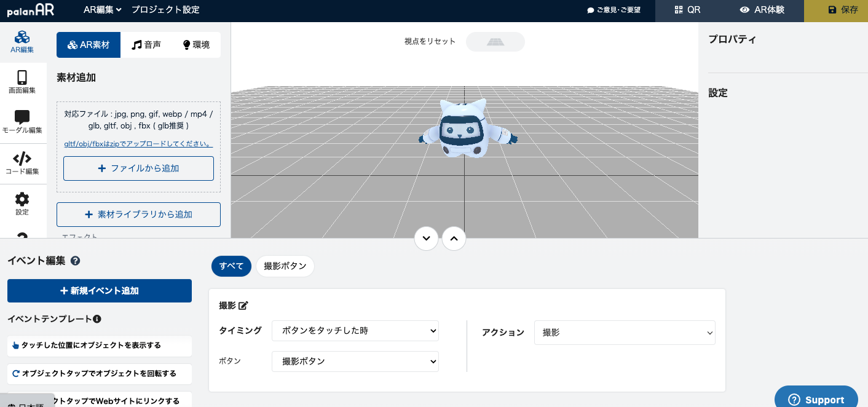Viewport: 868px width, 407px height.
Task: Click 素材ライブラリから追加 button
Action: [138, 215]
